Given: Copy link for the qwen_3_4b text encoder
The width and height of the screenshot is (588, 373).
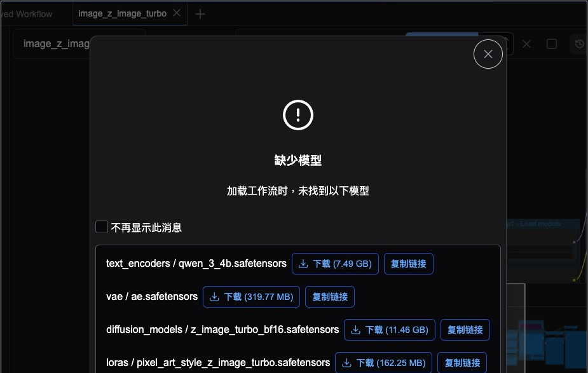Looking at the screenshot, I should (408, 263).
